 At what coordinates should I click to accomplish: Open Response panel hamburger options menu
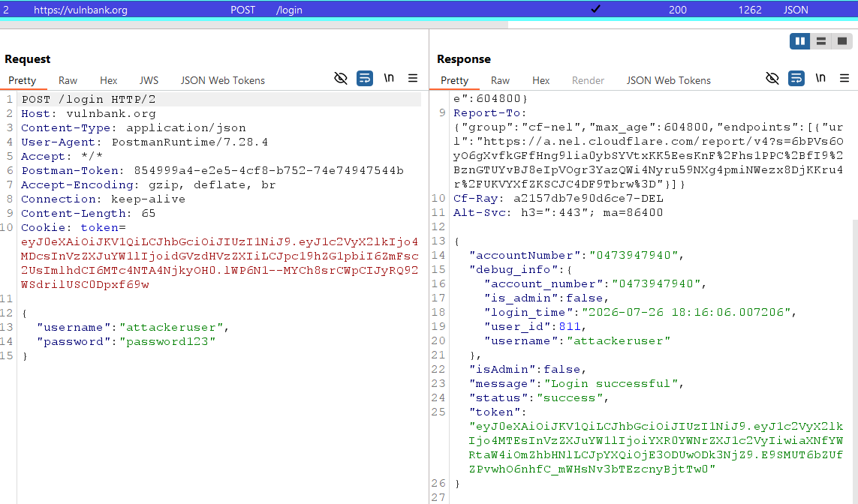click(x=844, y=78)
